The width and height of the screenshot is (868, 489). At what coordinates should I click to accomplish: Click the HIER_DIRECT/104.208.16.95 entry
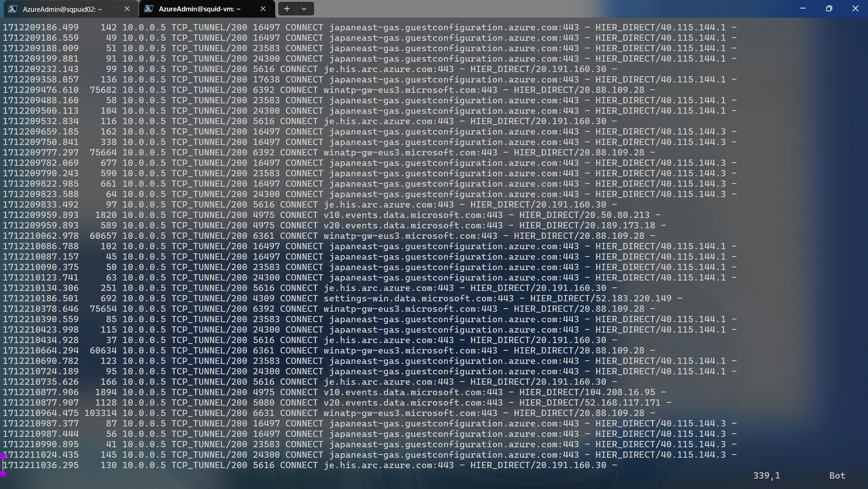pos(587,392)
